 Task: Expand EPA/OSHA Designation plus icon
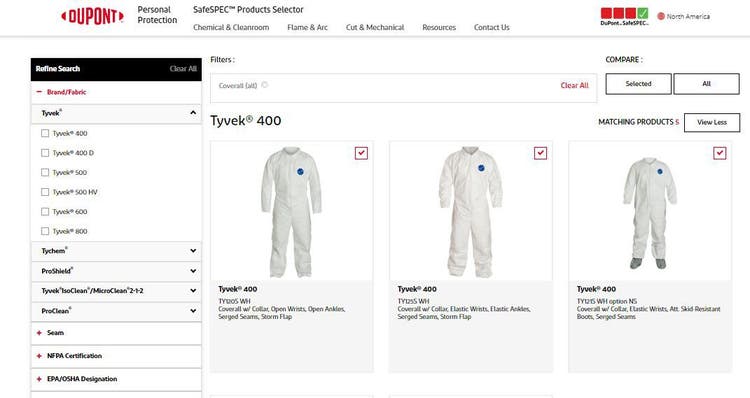coord(39,379)
